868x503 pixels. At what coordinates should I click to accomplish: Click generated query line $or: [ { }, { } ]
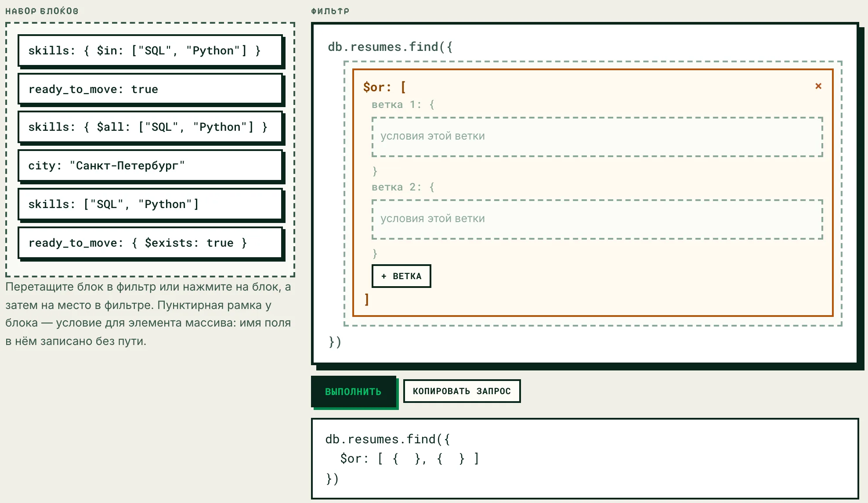[x=409, y=459]
